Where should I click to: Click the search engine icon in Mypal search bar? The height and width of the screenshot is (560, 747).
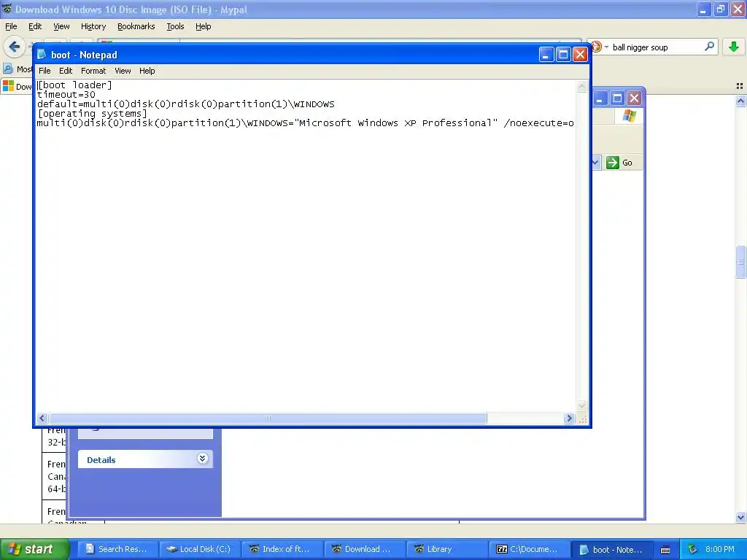595,47
